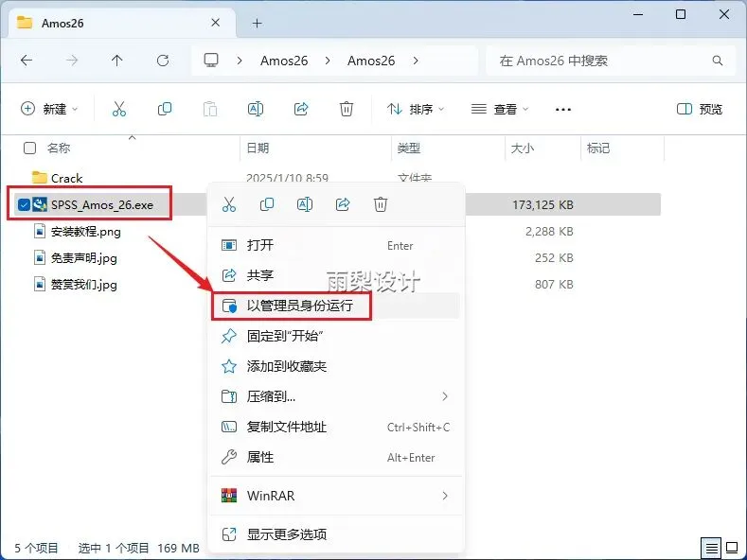Select the Crack folder
747x560 pixels.
(66, 178)
